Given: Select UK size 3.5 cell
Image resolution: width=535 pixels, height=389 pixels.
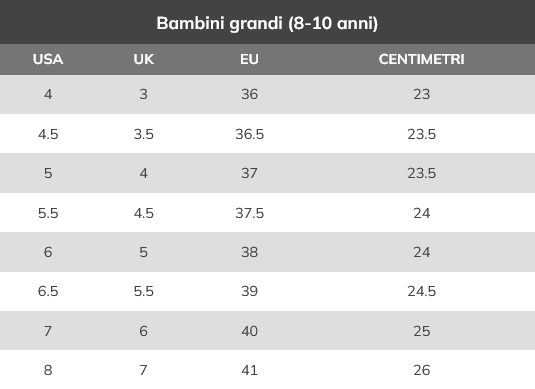Looking at the screenshot, I should coord(144,134).
